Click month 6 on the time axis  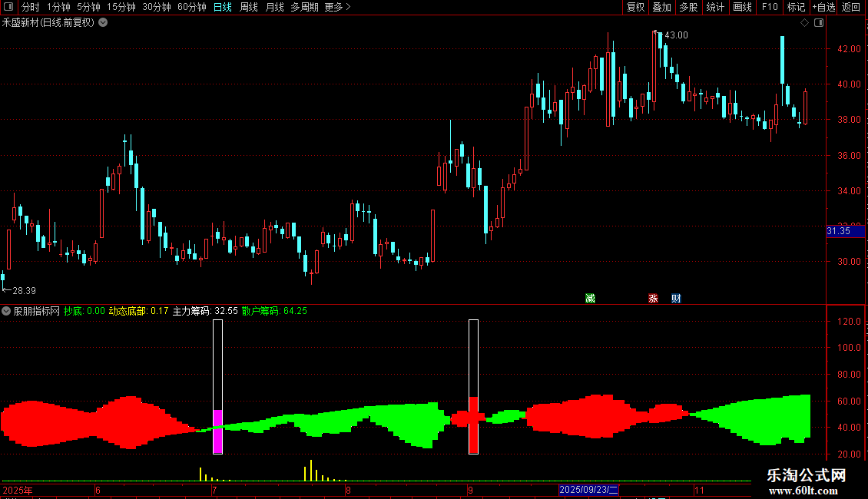(x=98, y=490)
